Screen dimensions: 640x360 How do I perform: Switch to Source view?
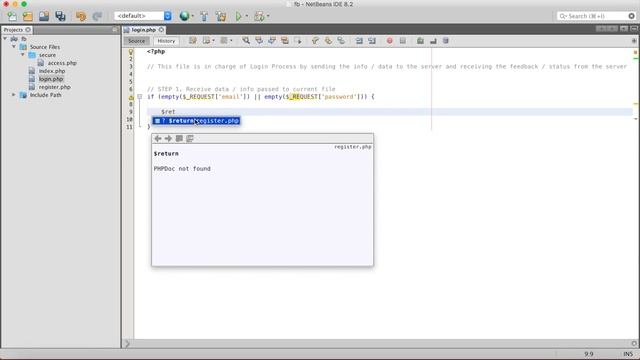click(x=136, y=41)
